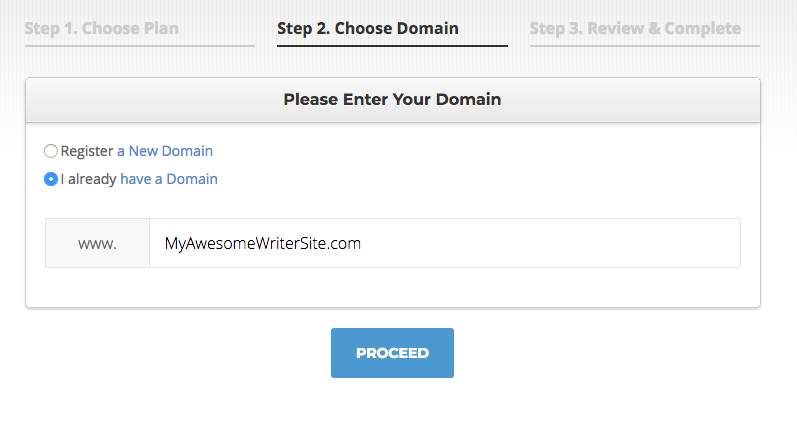
Task: Follow the 'have a Domain' link
Action: (169, 179)
